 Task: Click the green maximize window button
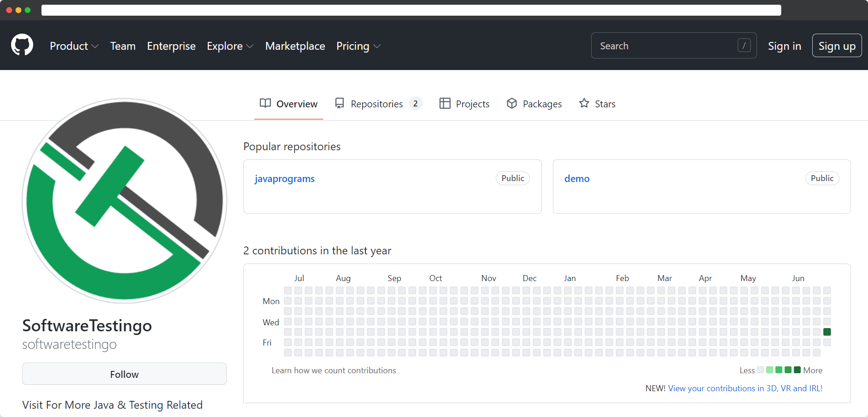coord(28,10)
